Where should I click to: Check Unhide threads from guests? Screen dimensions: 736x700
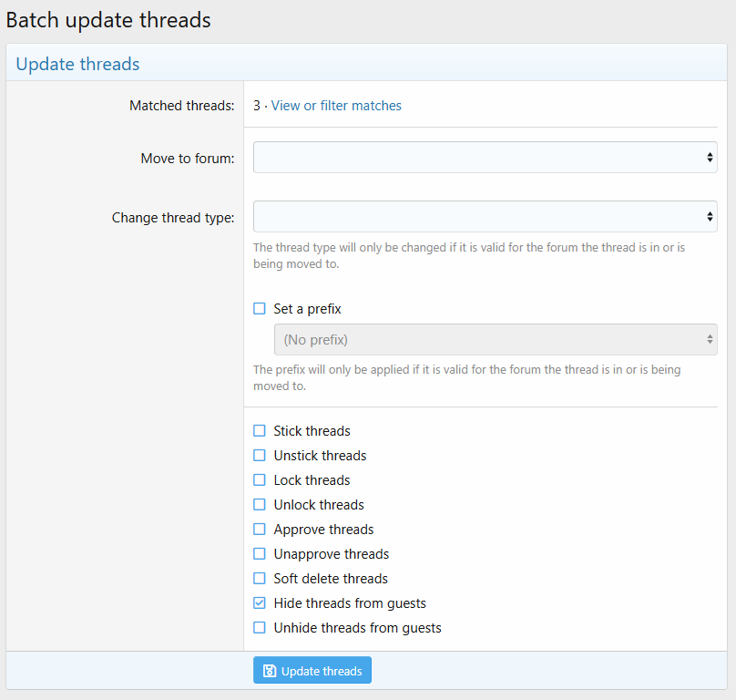(260, 628)
